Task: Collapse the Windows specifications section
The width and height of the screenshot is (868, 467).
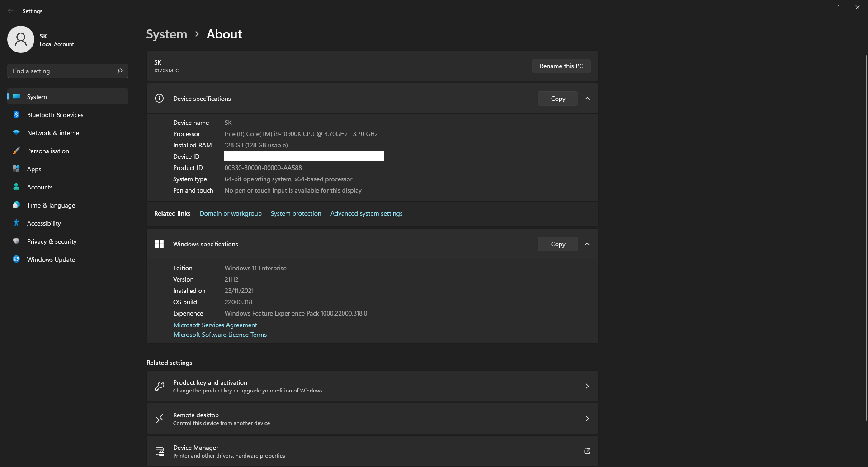Action: pos(587,244)
